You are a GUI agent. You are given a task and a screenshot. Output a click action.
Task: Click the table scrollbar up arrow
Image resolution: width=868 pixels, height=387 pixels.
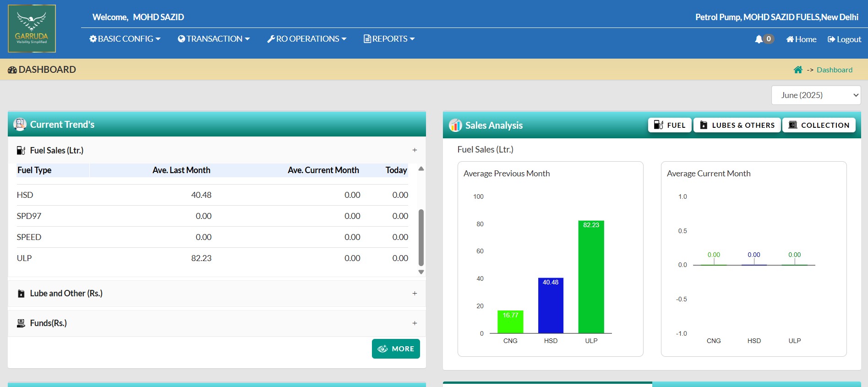[421, 169]
